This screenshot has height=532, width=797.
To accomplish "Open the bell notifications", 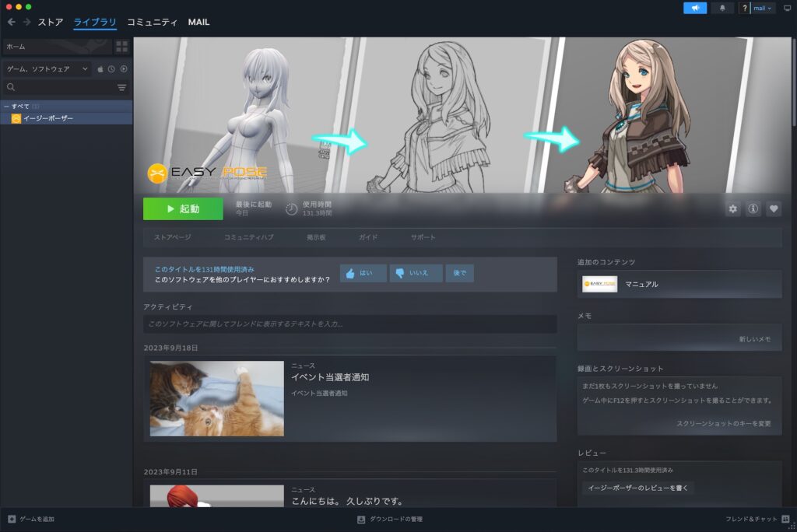I will (722, 8).
